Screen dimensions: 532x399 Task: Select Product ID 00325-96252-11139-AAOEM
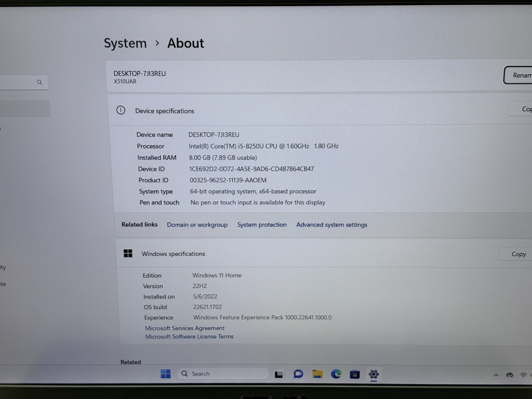228,180
